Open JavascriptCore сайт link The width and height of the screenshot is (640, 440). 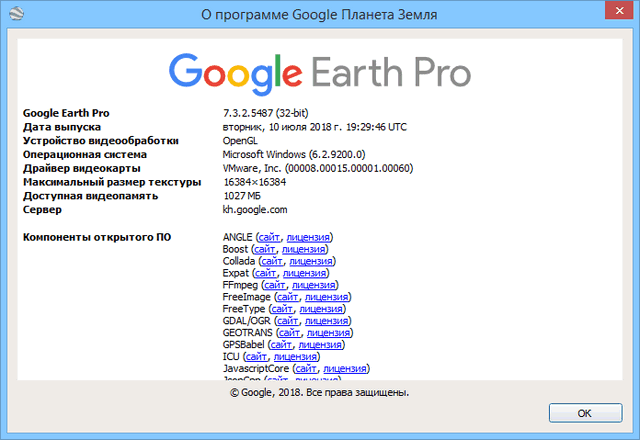coord(307,368)
